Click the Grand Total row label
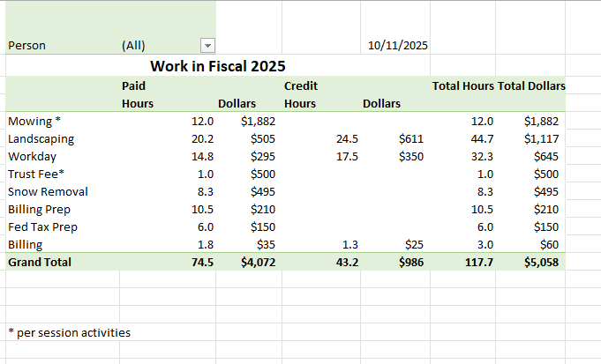 tap(39, 262)
